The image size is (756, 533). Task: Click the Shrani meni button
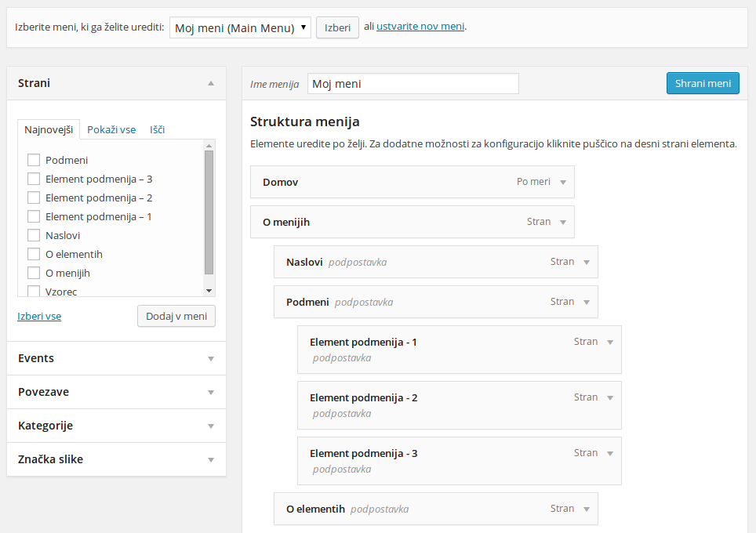point(703,83)
